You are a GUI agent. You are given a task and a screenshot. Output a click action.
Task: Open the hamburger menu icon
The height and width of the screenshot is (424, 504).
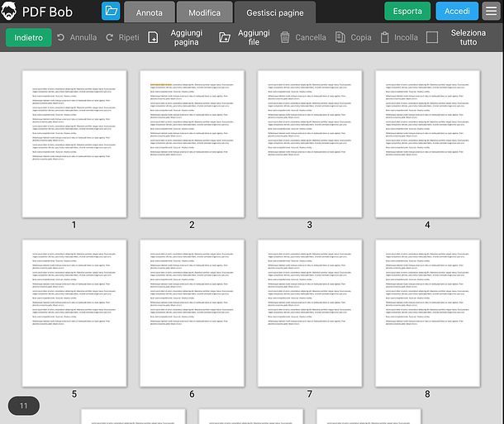tap(491, 11)
